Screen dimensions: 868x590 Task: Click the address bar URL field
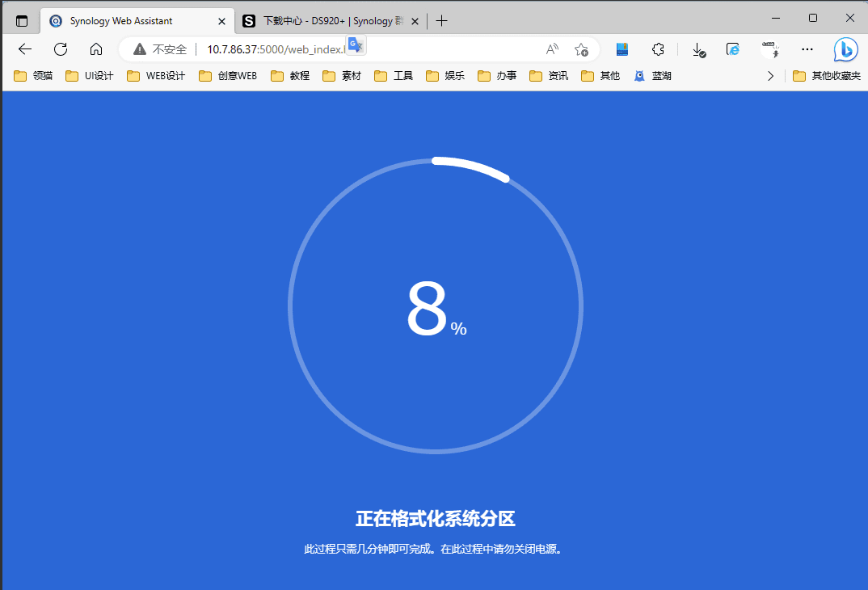(x=275, y=49)
